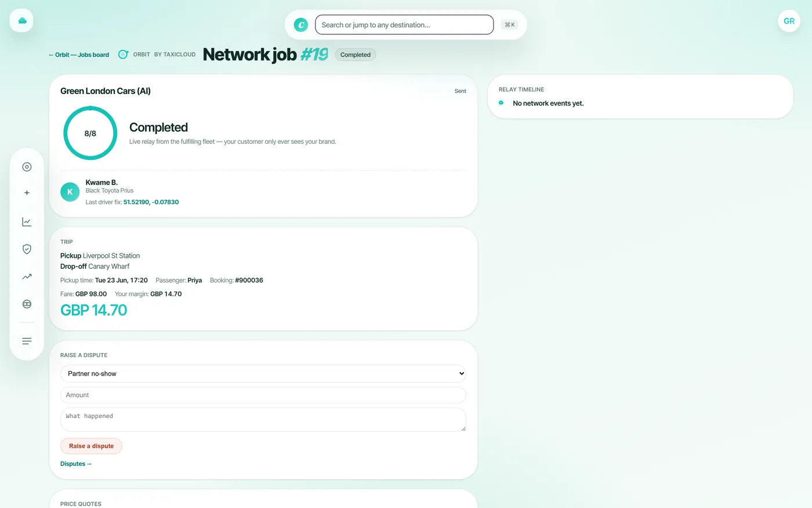The height and width of the screenshot is (508, 812).
Task: Open the line chart icon in the sidebar
Action: click(27, 222)
